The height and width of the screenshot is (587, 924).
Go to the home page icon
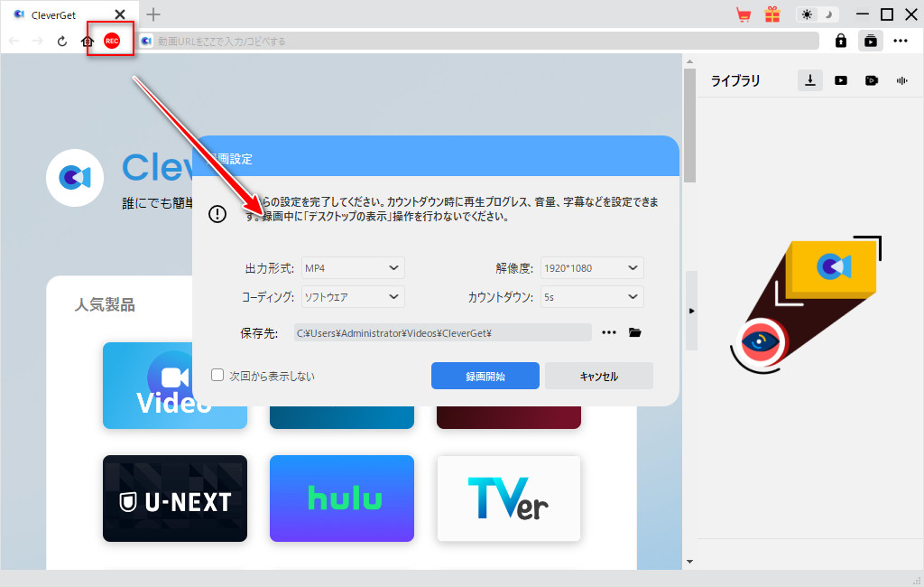88,41
